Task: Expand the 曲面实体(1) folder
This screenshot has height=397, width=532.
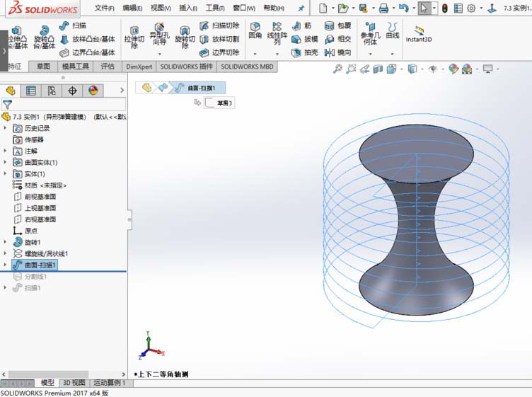Action: coord(5,162)
